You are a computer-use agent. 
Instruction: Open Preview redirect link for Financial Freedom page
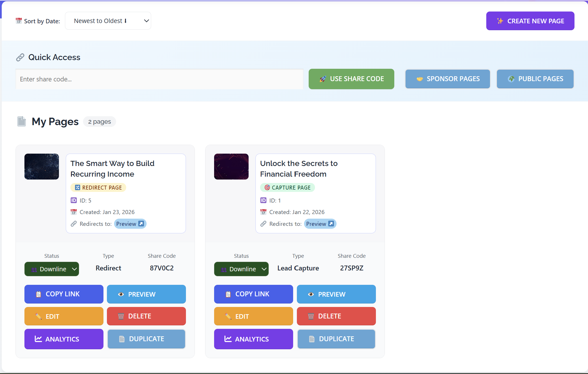(320, 224)
